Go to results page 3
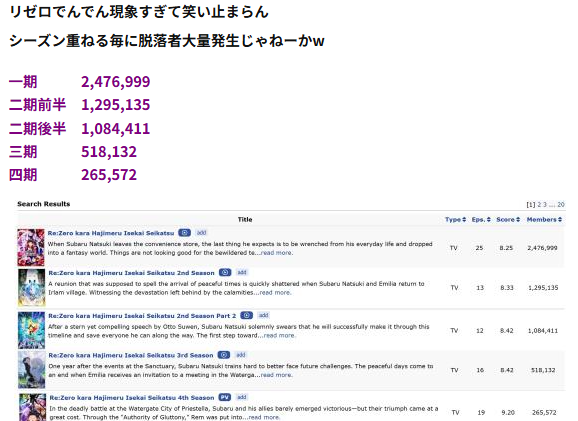 pyautogui.click(x=545, y=204)
